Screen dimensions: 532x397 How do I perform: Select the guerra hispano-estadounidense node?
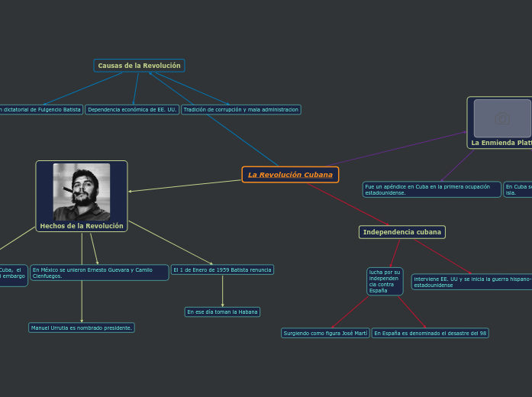pyautogui.click(x=472, y=282)
